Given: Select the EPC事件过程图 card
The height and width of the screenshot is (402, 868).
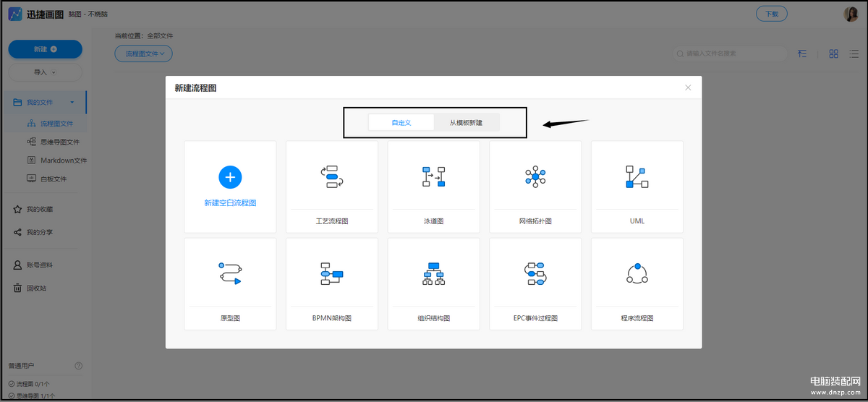Looking at the screenshot, I should (x=535, y=284).
